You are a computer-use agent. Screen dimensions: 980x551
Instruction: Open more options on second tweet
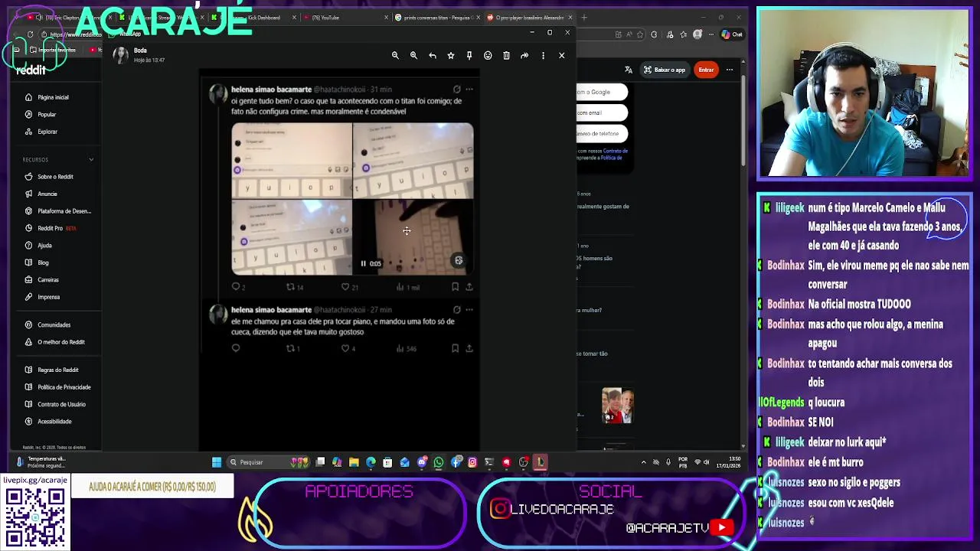point(469,309)
